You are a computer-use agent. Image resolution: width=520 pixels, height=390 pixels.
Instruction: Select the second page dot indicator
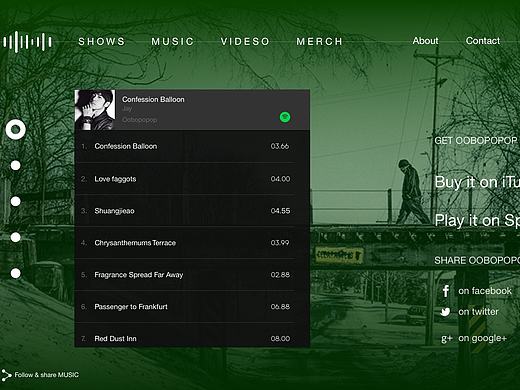(x=15, y=166)
